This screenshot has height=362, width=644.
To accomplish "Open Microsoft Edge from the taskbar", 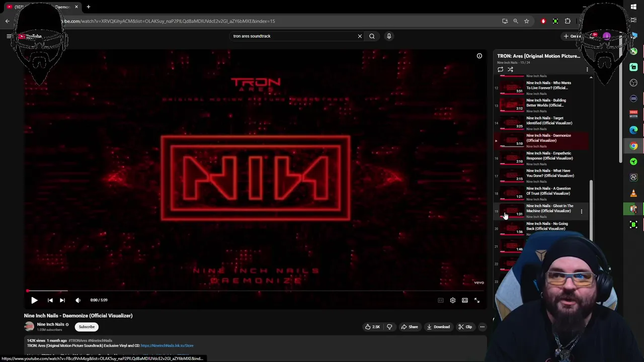I will point(633,130).
